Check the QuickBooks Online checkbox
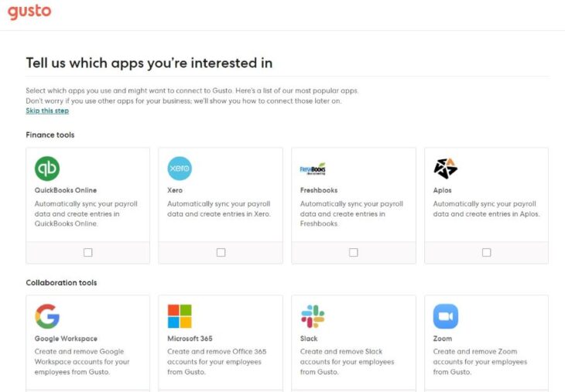Viewport: 565px width, 392px height. (x=88, y=252)
